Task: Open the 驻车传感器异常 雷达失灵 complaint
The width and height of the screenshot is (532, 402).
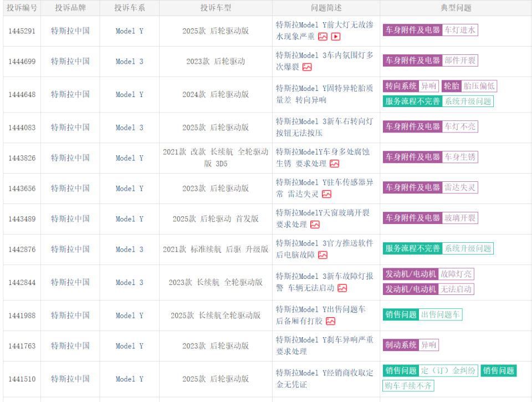Action: point(324,188)
